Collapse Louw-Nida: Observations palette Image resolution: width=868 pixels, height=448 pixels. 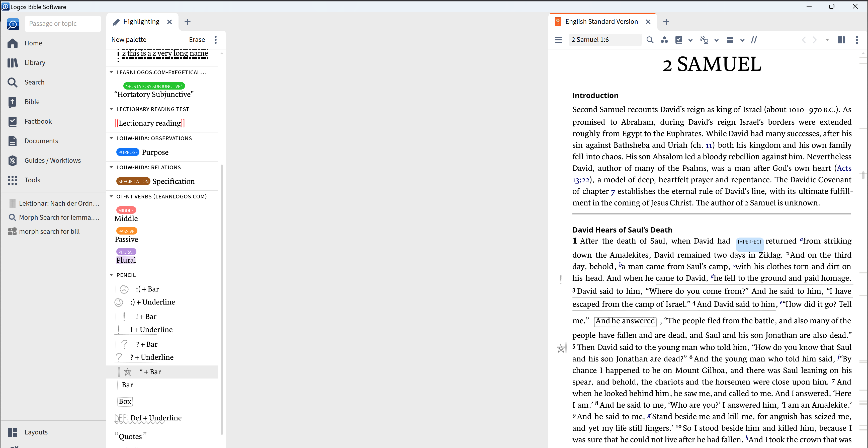pyautogui.click(x=111, y=138)
